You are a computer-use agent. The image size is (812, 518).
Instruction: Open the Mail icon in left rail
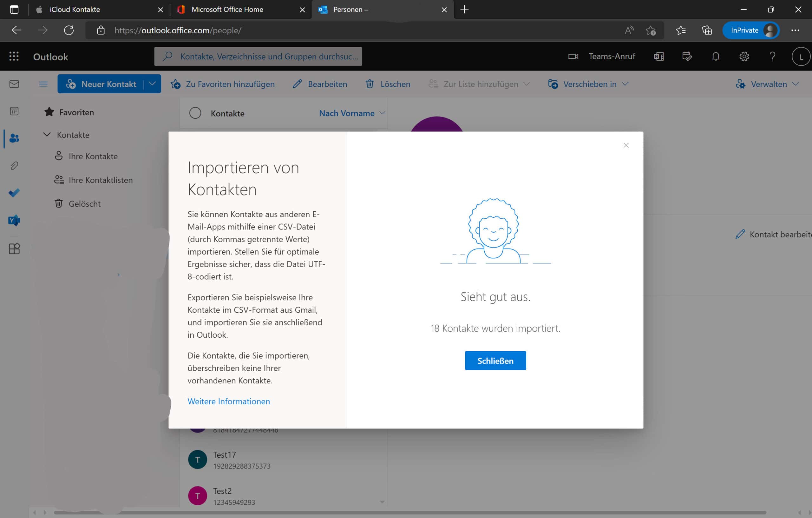14,84
